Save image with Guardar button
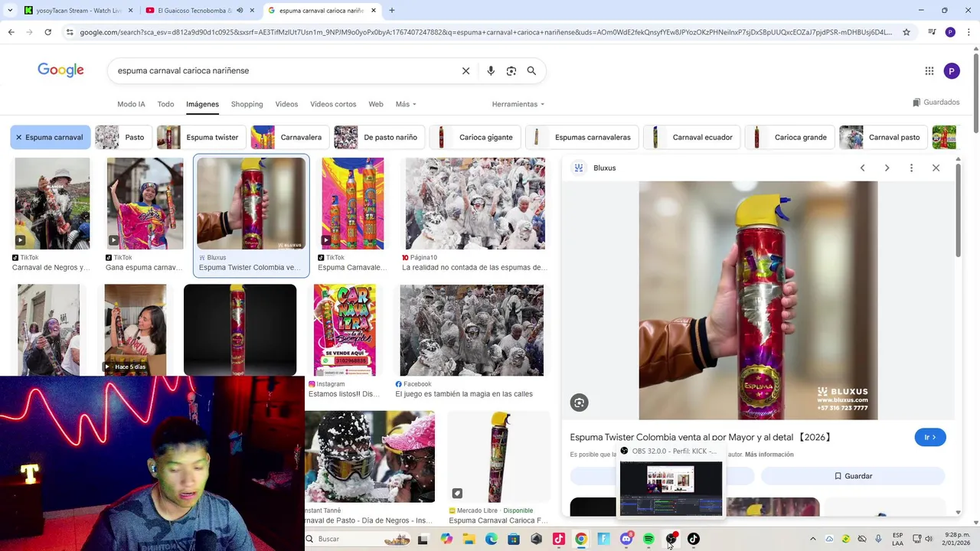The height and width of the screenshot is (551, 980). pyautogui.click(x=853, y=476)
